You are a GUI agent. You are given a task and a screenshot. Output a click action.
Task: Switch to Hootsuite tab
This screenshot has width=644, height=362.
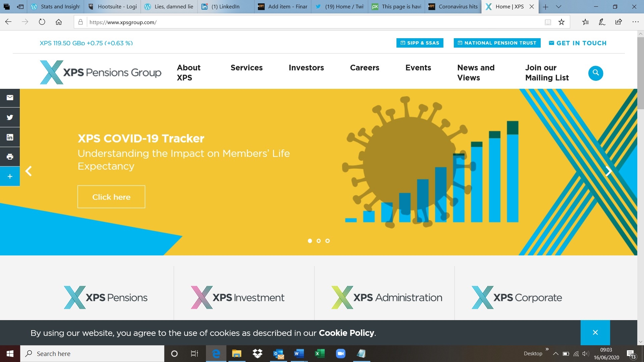(x=112, y=6)
